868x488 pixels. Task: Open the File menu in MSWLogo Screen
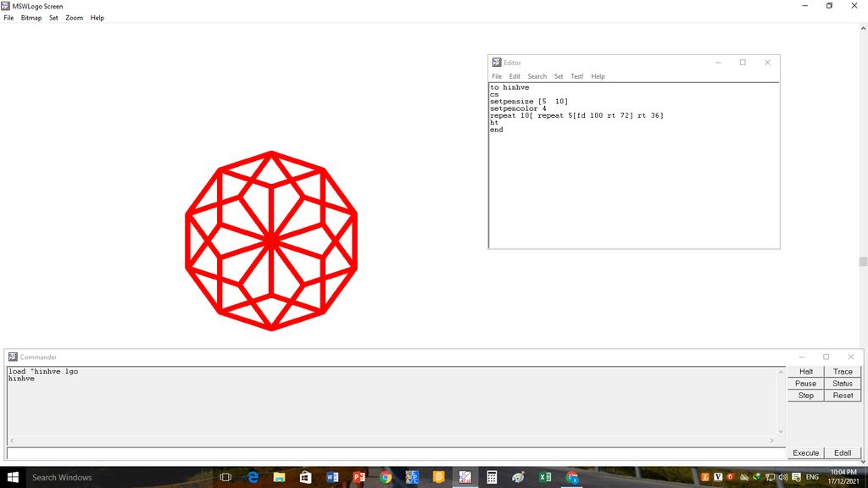point(8,18)
